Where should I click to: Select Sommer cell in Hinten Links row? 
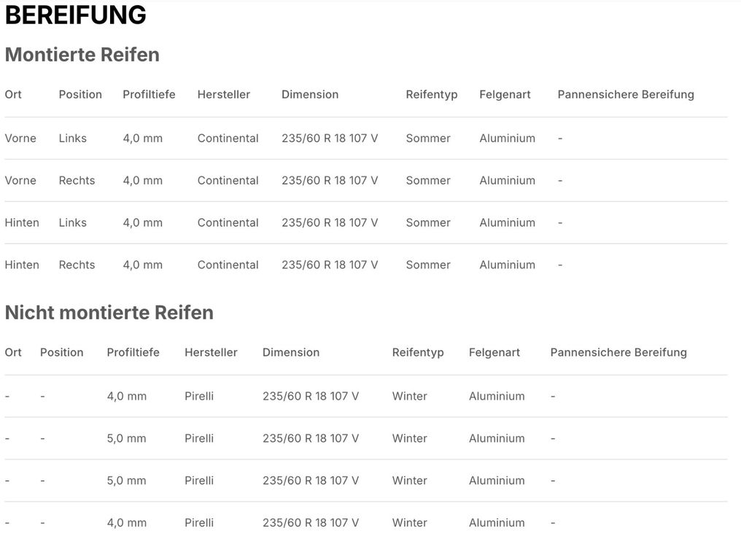click(428, 223)
